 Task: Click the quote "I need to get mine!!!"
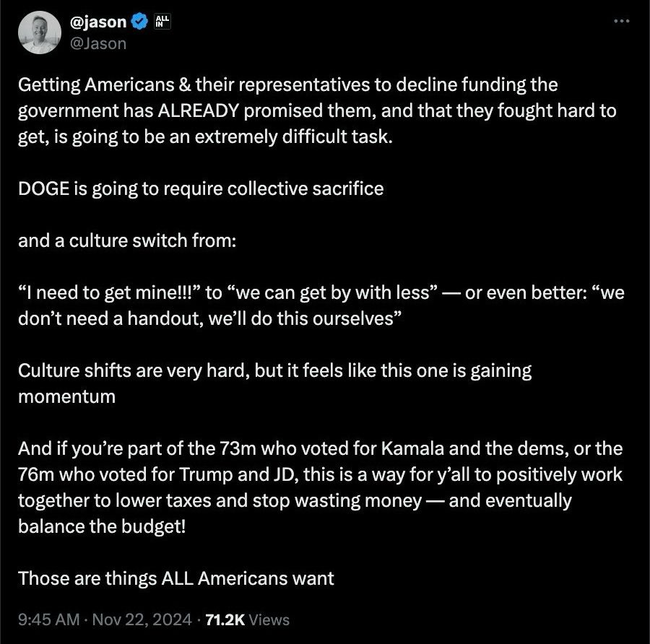pyautogui.click(x=108, y=293)
